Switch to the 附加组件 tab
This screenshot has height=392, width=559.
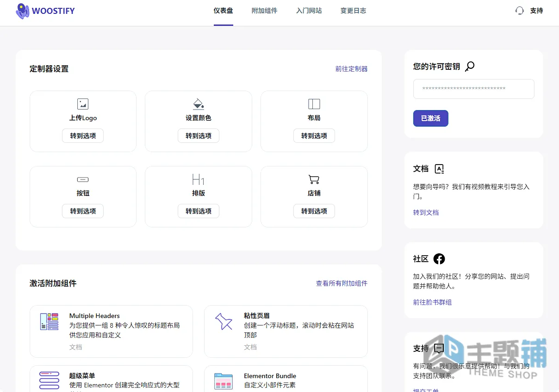click(265, 11)
